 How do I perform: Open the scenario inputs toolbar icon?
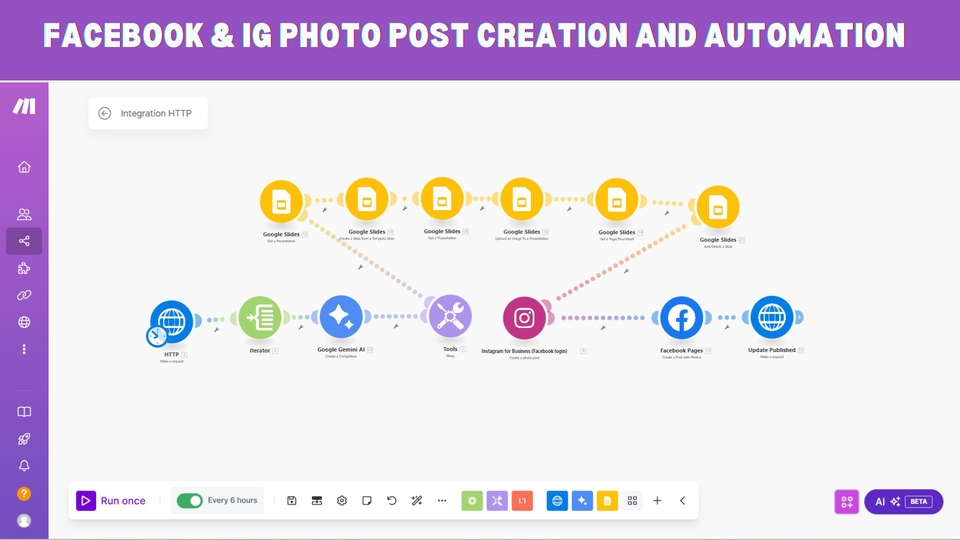pyautogui.click(x=317, y=500)
